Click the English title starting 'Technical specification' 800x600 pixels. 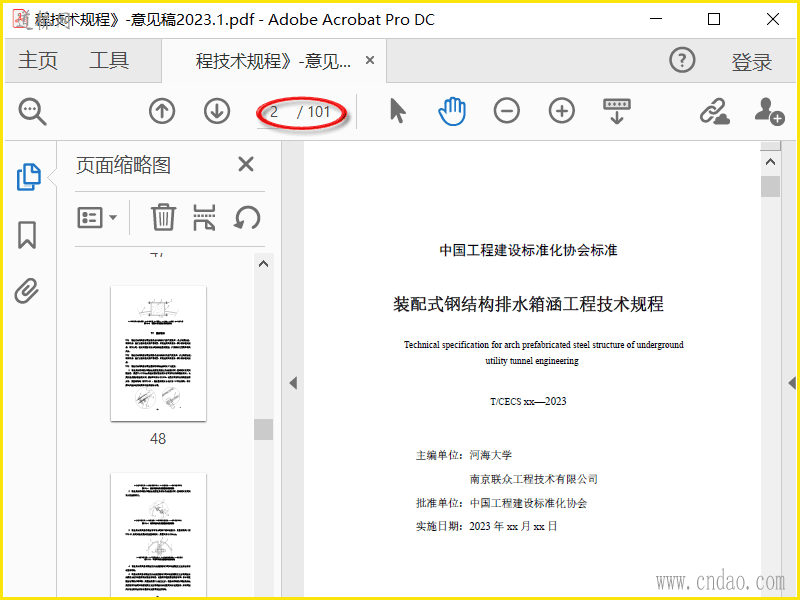543,353
